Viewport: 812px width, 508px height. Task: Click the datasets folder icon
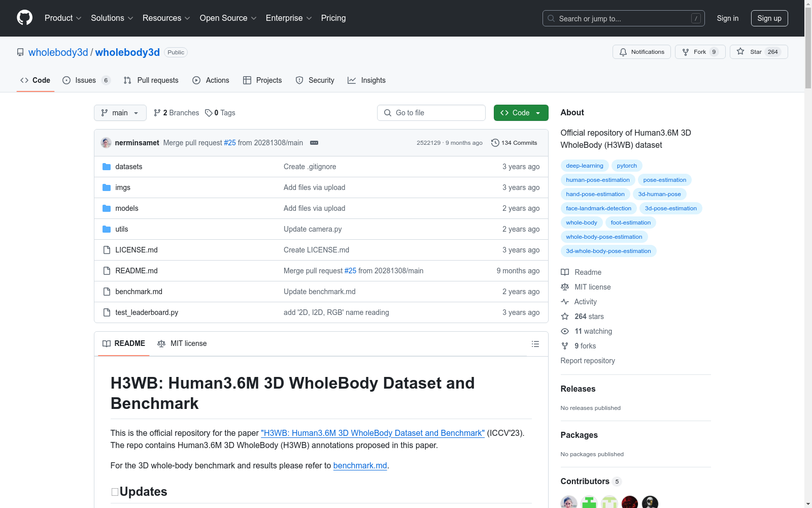click(107, 167)
